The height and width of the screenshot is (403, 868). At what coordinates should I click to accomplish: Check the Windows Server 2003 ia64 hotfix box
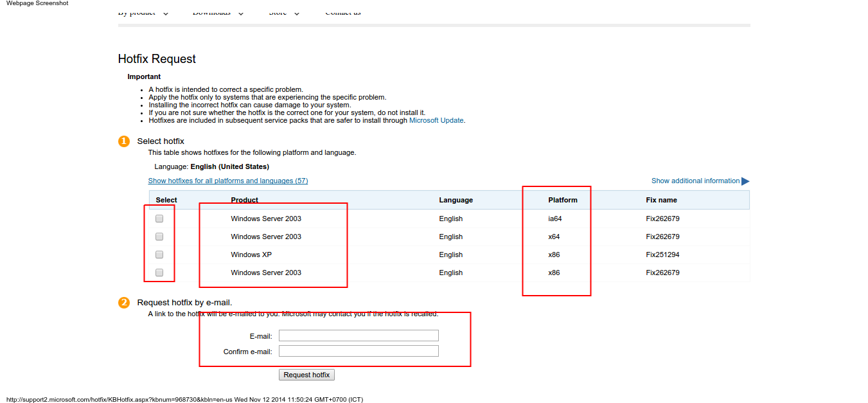click(159, 219)
